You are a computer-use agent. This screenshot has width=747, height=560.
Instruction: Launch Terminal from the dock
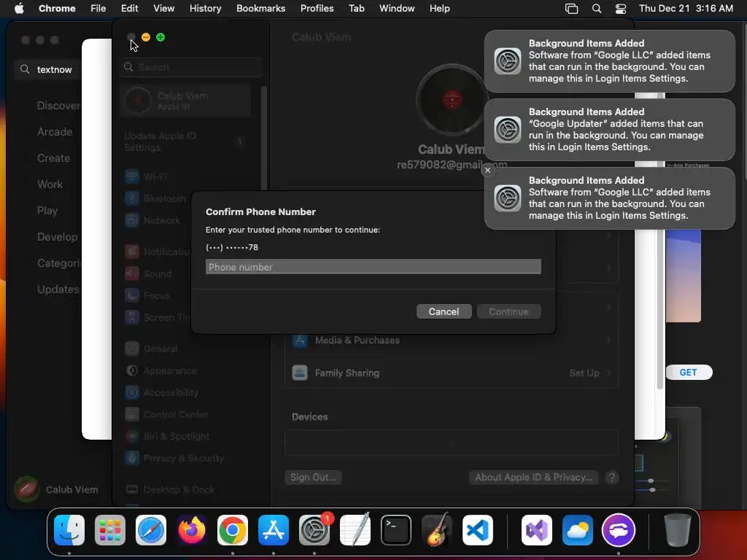click(396, 530)
